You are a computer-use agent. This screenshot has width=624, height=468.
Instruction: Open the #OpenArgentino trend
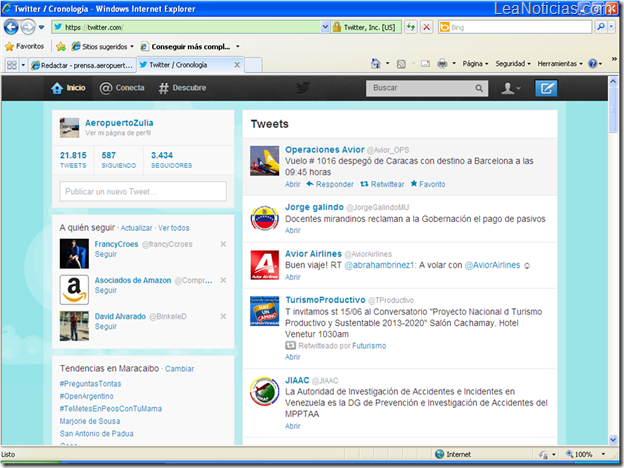click(86, 396)
